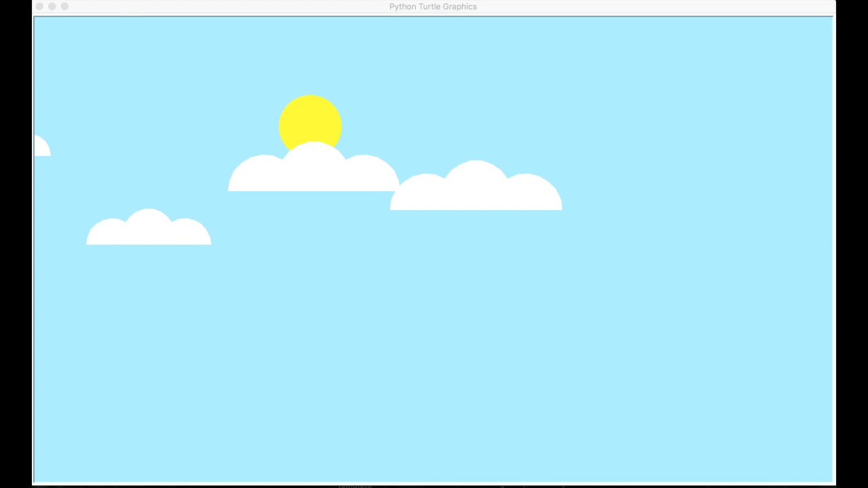Screen dimensions: 868x488
Task: Click the red close button
Action: (39, 6)
